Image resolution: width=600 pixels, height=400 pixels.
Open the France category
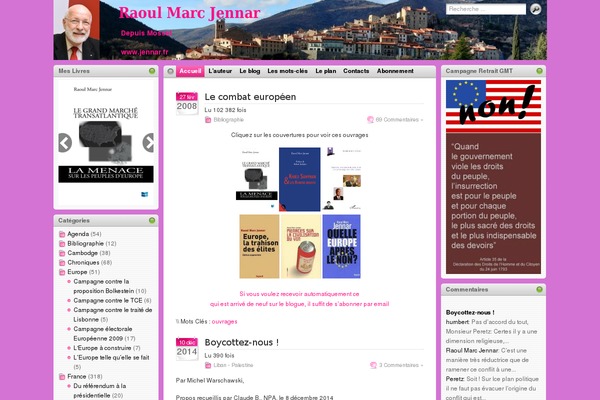pos(77,377)
